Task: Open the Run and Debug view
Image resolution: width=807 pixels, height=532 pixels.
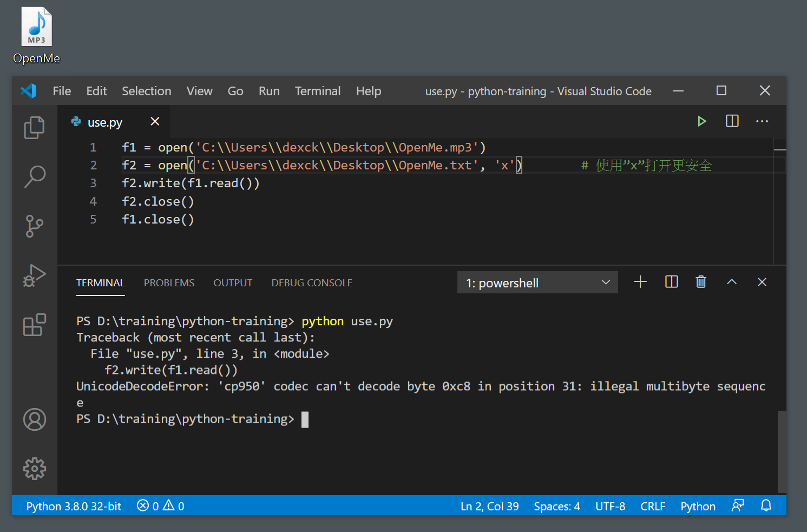Action: (x=35, y=275)
